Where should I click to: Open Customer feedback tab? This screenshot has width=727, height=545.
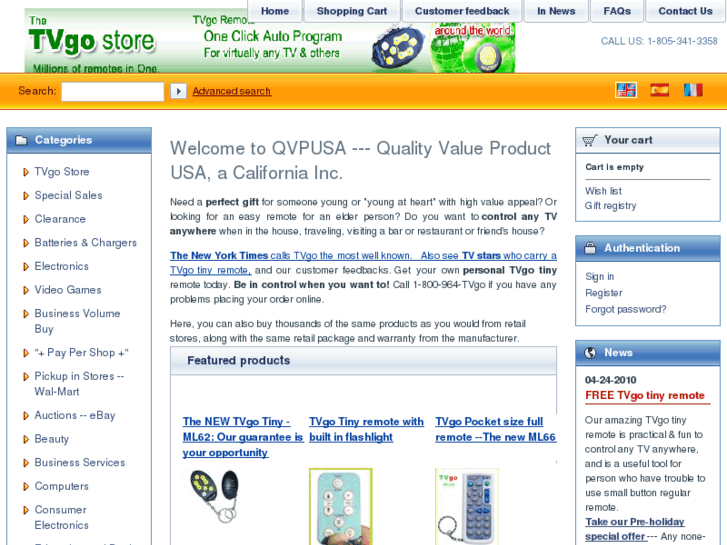(462, 11)
